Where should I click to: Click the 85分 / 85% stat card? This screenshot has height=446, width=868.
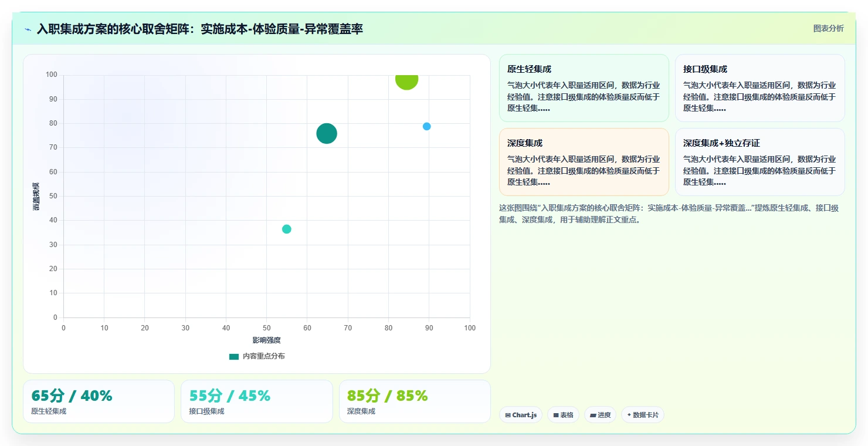(415, 401)
